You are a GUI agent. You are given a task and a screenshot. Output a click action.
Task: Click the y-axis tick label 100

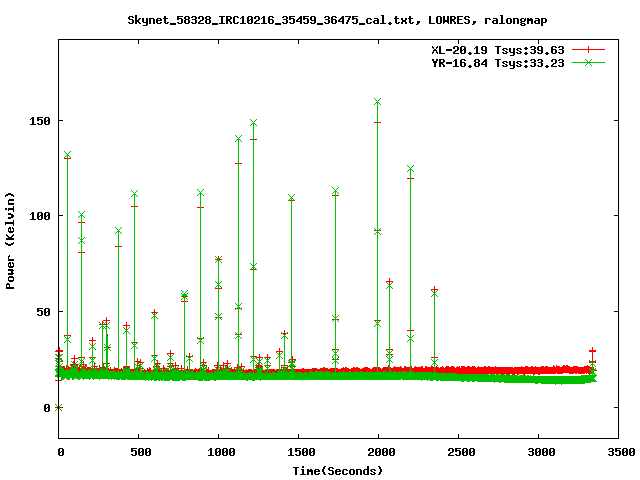tap(40, 216)
